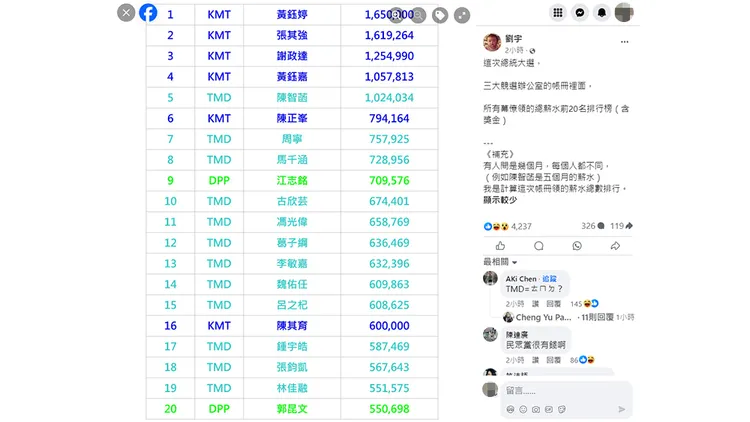Open the Facebook home logo

148,12
